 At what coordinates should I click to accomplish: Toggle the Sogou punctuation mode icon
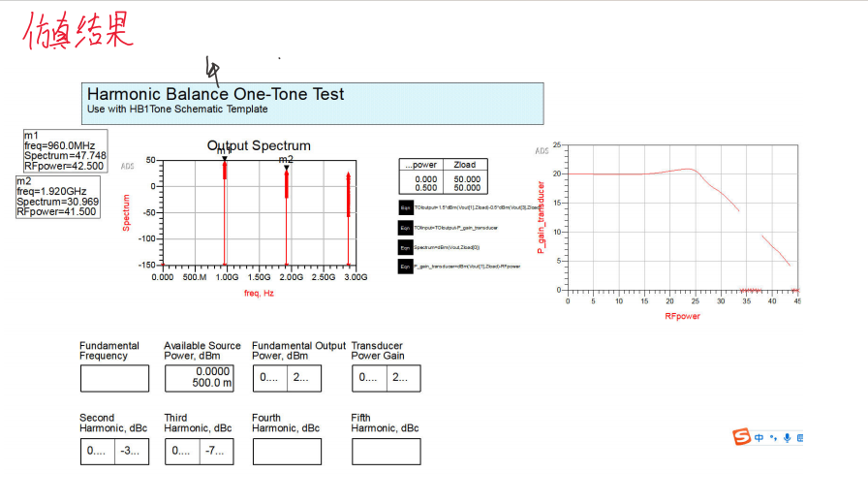click(x=773, y=438)
